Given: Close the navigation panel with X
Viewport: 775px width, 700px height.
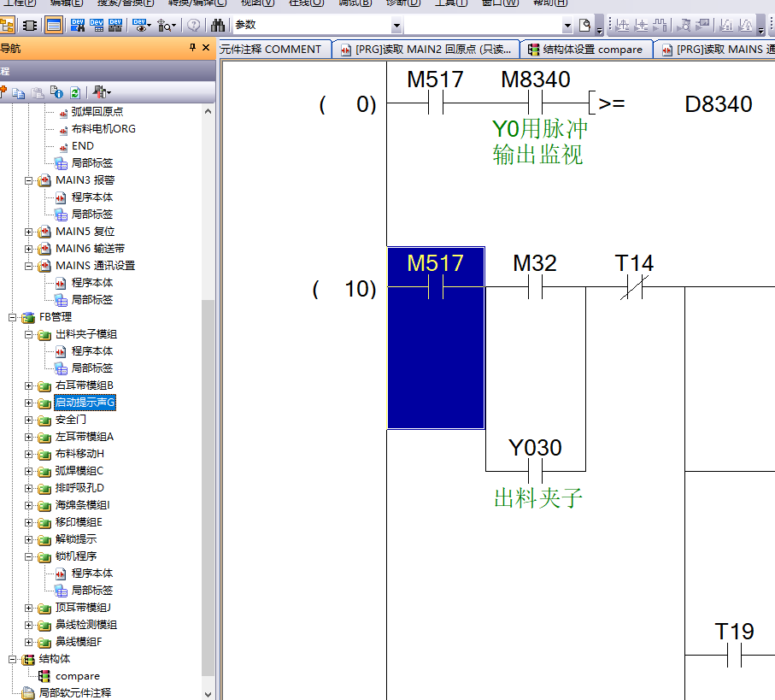Looking at the screenshot, I should pyautogui.click(x=206, y=49).
